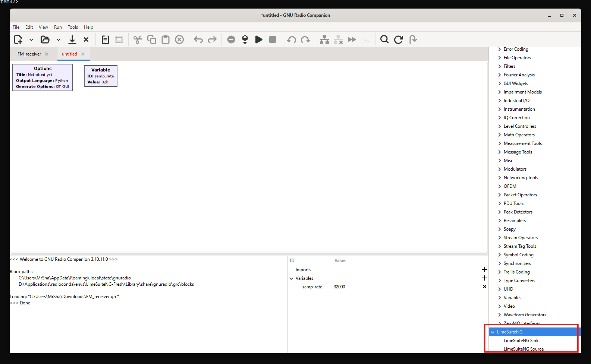
Task: Collapse the Variables tree in the variable panel
Action: [291, 278]
